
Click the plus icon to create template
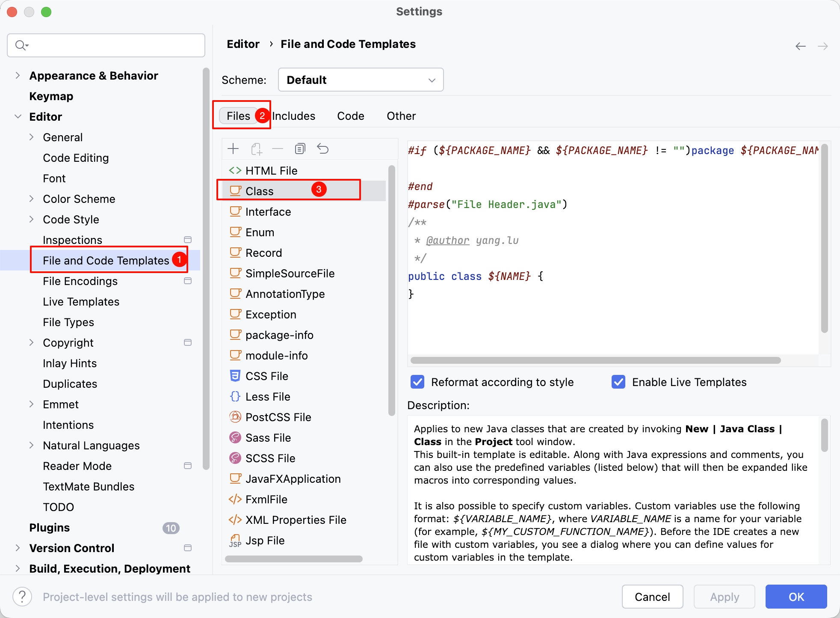[233, 149]
